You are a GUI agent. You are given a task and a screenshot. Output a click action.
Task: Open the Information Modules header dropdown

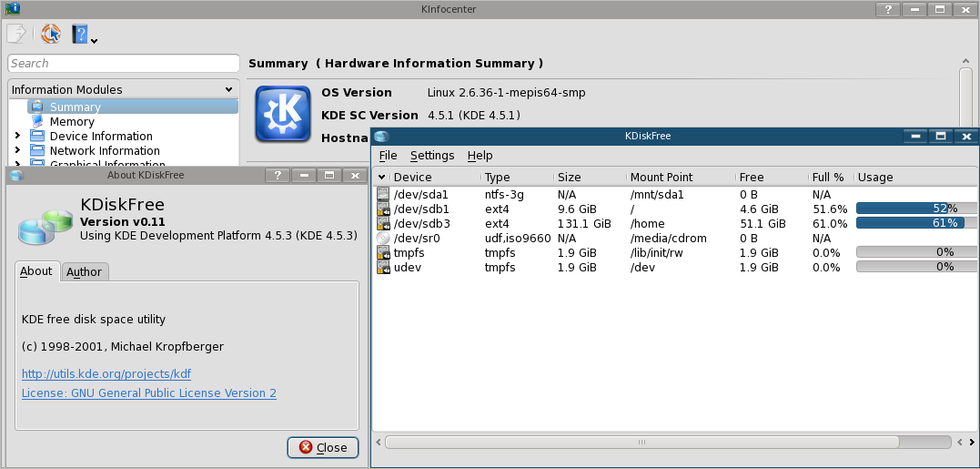click(x=228, y=89)
